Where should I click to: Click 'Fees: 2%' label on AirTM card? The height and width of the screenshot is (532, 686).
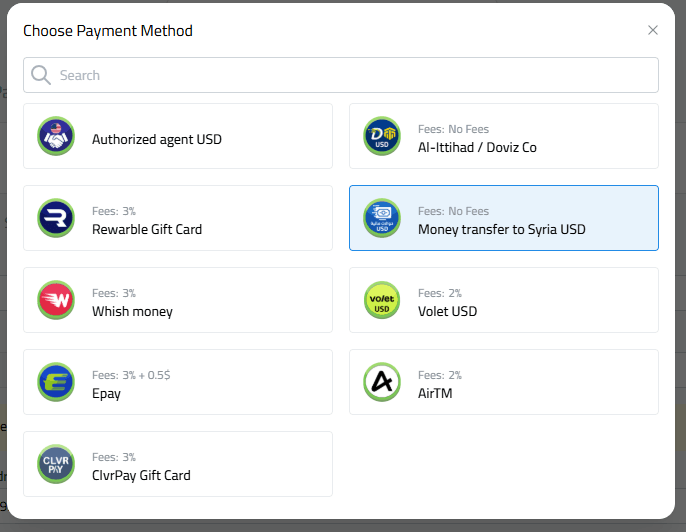(x=440, y=375)
